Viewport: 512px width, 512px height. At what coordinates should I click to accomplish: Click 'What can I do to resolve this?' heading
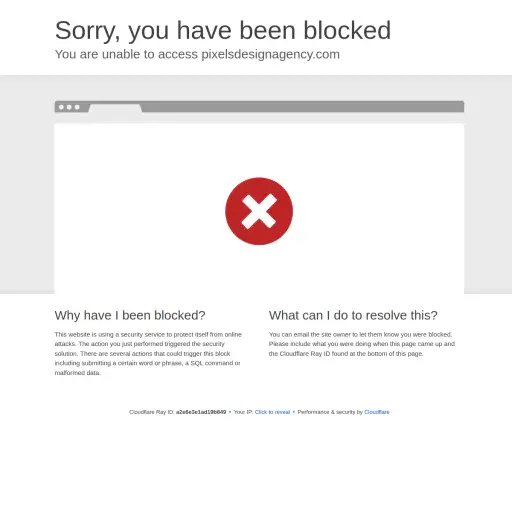[x=353, y=315]
